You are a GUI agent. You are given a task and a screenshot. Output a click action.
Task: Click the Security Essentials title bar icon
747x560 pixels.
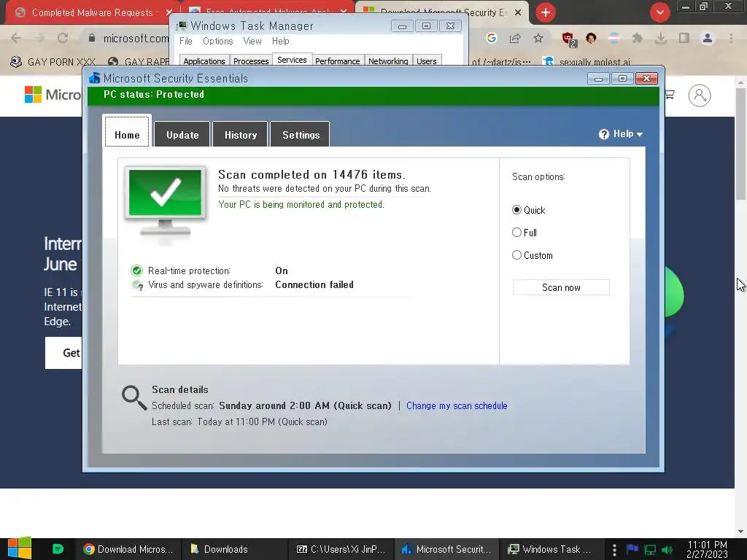point(95,78)
